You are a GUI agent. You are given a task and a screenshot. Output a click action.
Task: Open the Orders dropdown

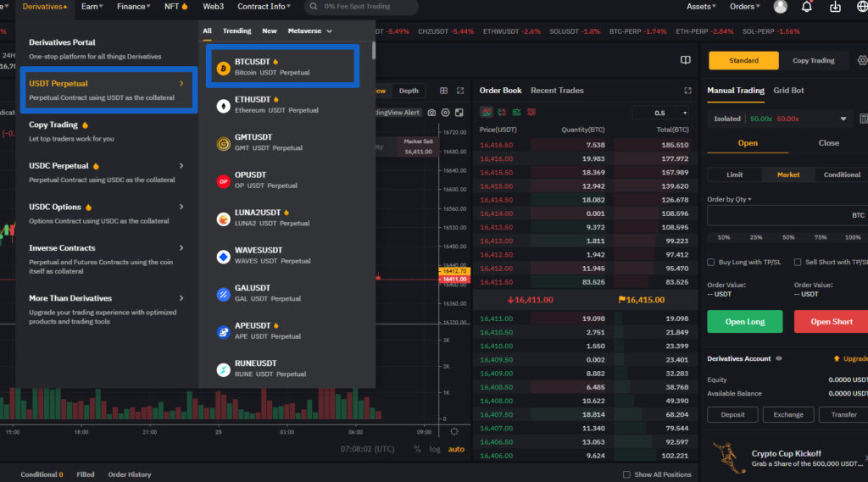(x=744, y=7)
